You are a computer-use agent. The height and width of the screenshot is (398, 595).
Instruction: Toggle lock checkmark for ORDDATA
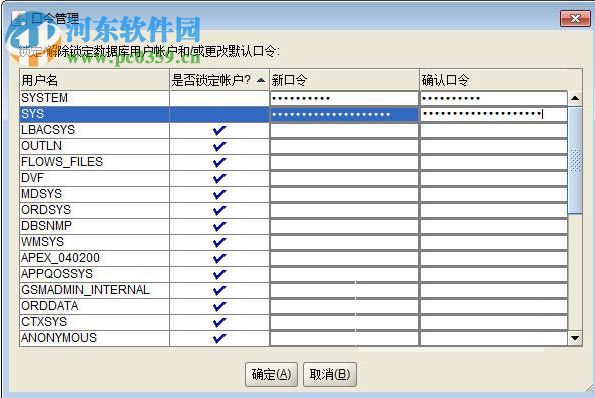(219, 306)
